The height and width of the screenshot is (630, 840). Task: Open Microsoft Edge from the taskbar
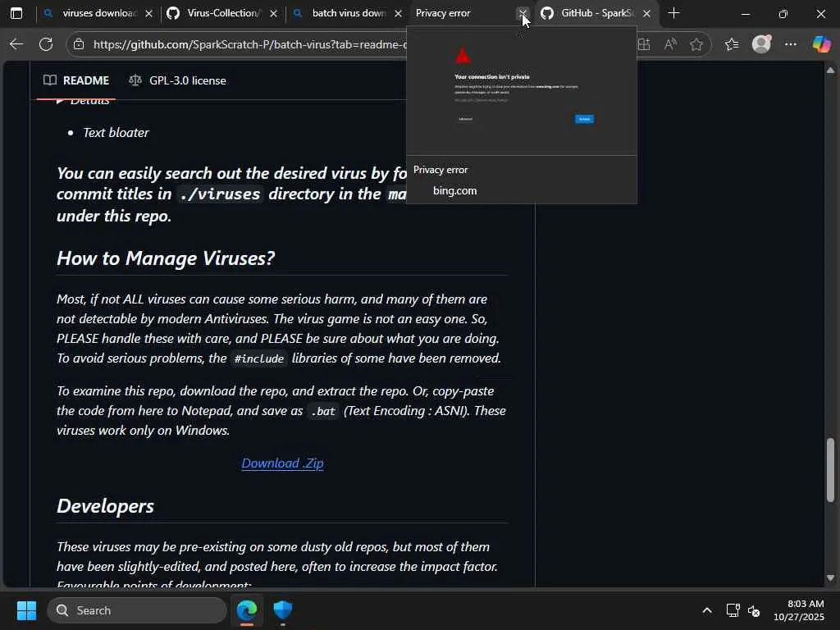(246, 610)
